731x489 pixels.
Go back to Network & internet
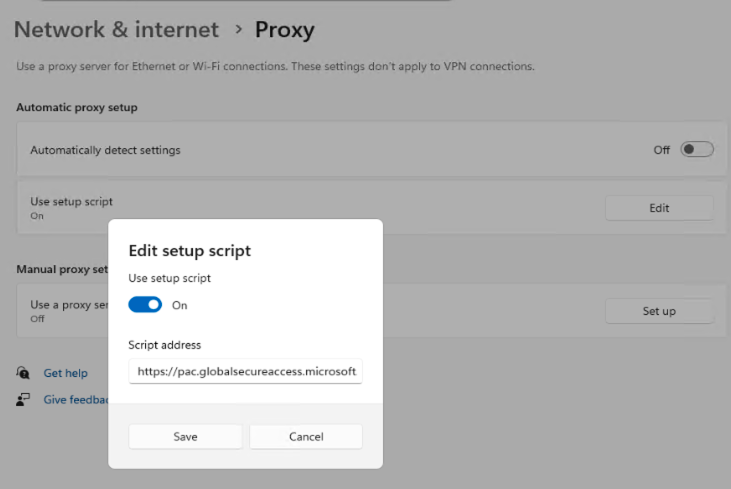[116, 30]
